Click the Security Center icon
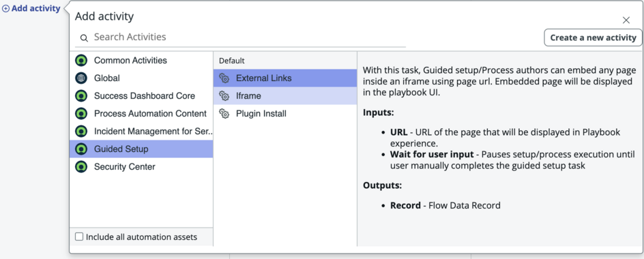 point(81,167)
